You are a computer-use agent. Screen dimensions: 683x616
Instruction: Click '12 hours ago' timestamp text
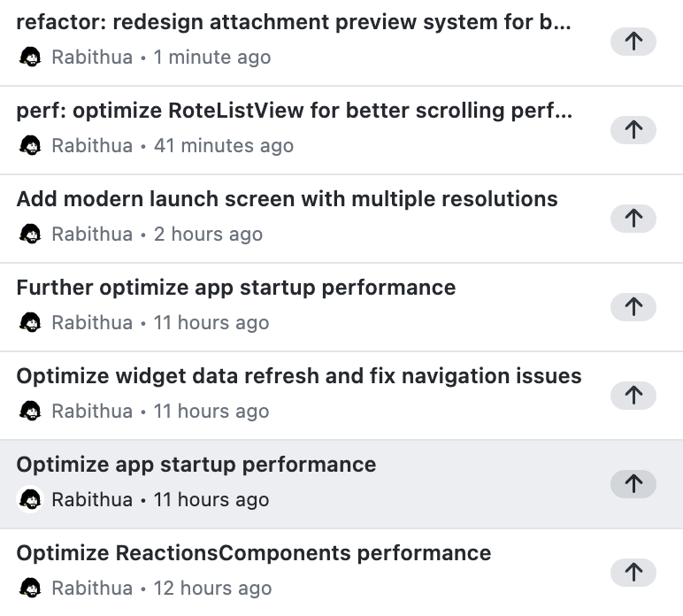tap(212, 589)
